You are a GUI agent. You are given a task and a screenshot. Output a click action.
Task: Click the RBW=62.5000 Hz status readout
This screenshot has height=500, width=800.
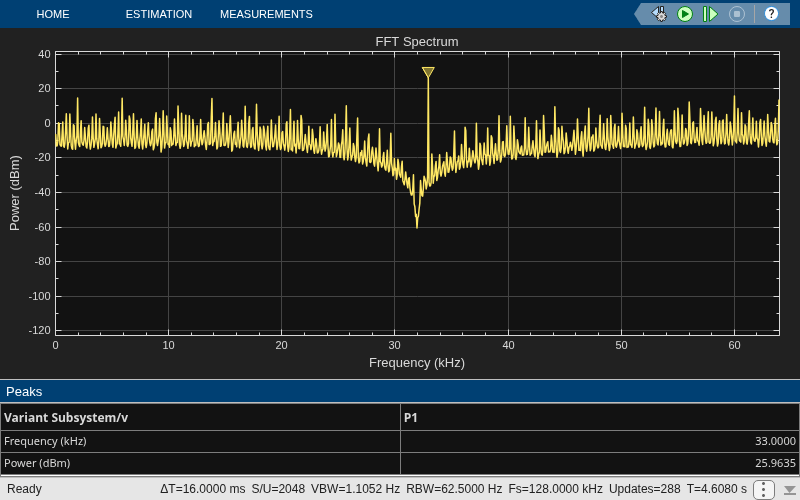[454, 489]
